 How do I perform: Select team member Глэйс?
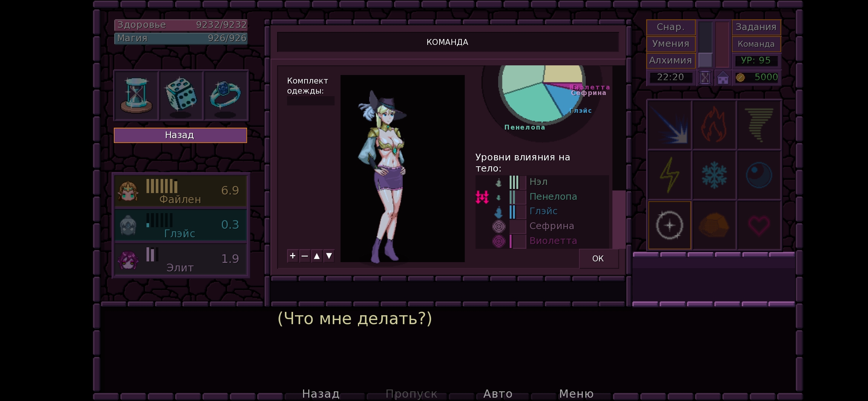click(x=180, y=225)
